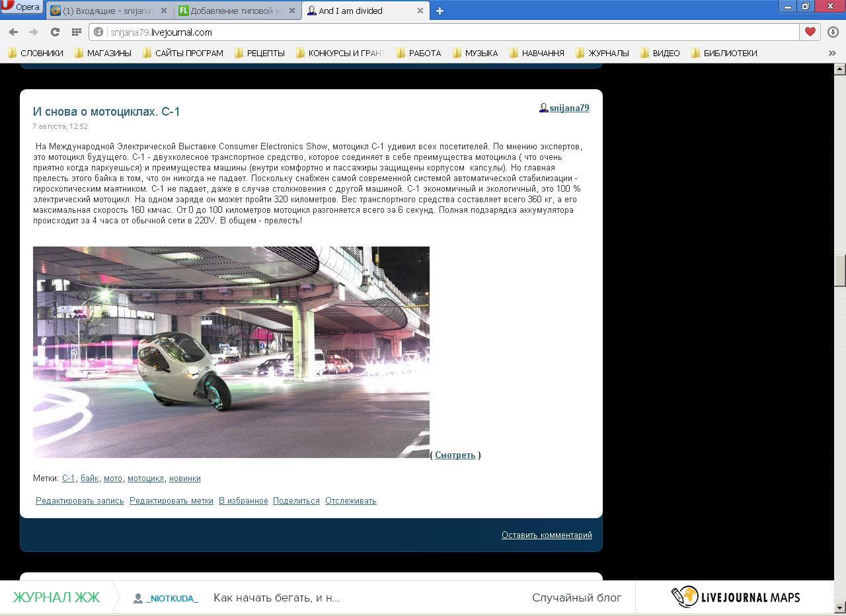Open the РАБОТА bookmarks folder
Image resolution: width=846 pixels, height=616 pixels.
[x=418, y=53]
